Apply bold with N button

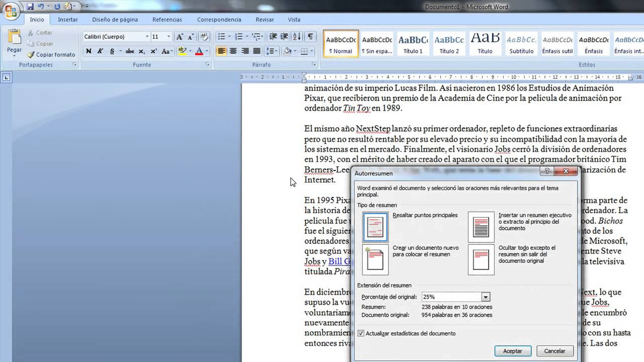click(89, 51)
